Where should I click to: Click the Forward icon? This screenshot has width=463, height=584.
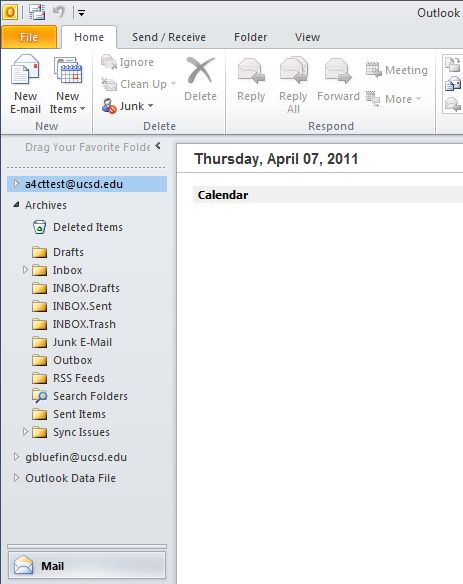click(x=338, y=70)
